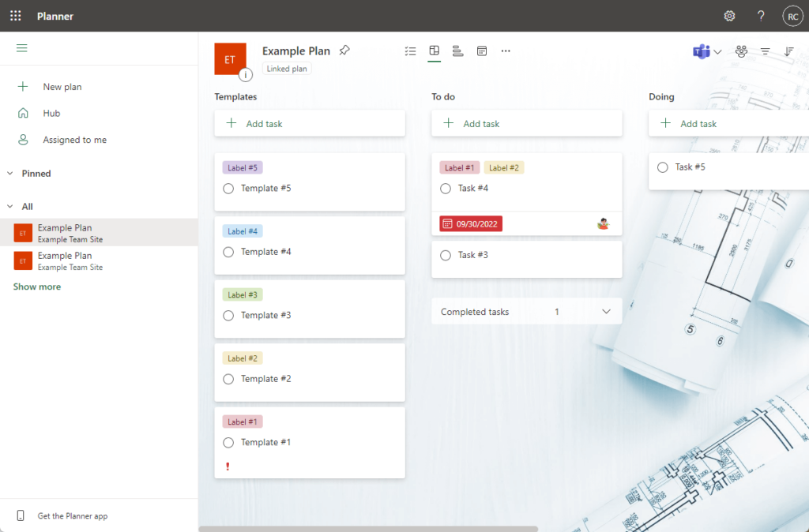
Task: Open Planner settings gear
Action: tap(729, 16)
